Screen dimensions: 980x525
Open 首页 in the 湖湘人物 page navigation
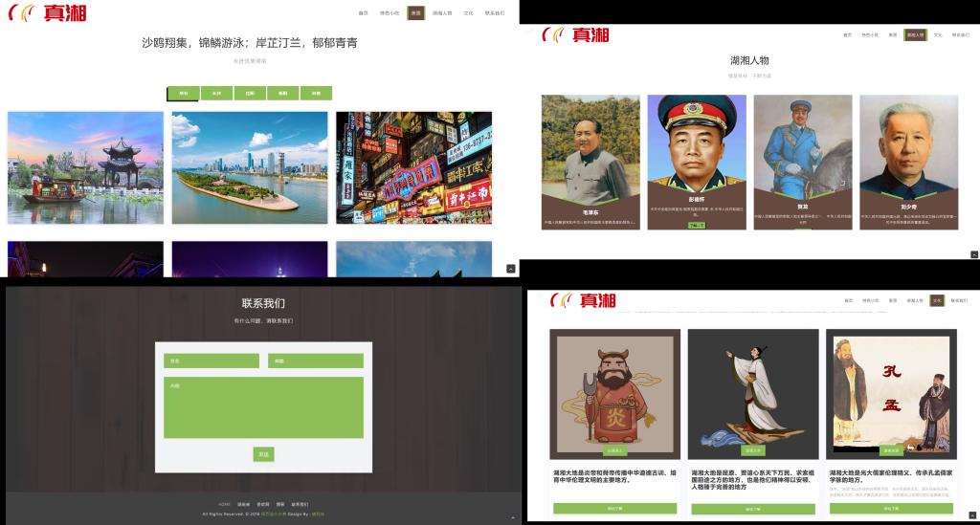(847, 34)
